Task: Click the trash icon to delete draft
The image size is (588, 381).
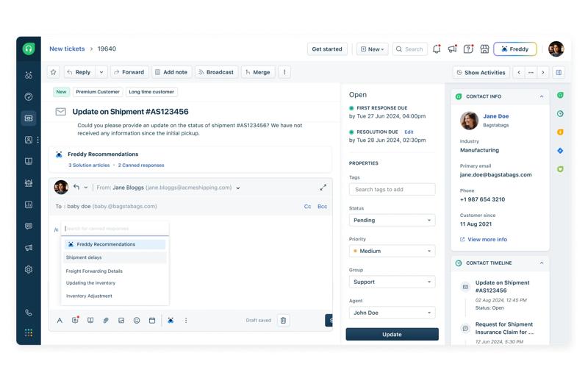Action: (283, 321)
